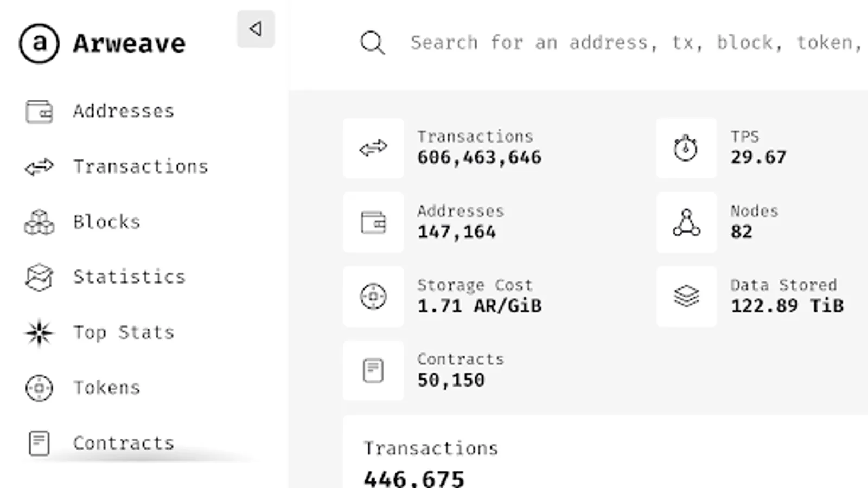
Task: Click the 606,463,646 transactions count
Action: pyautogui.click(x=479, y=158)
